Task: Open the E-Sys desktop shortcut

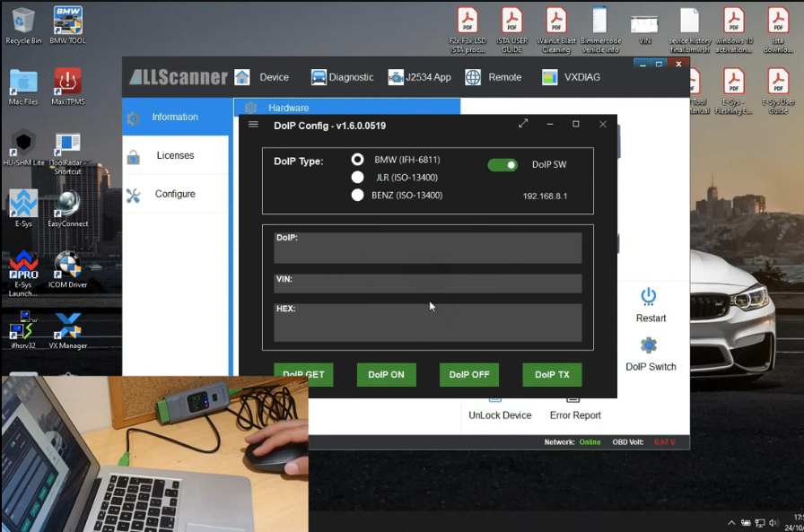Action: [23, 209]
